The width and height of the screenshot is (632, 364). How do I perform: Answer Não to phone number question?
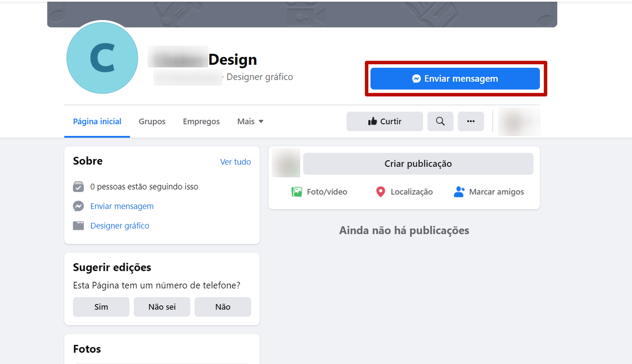coord(223,307)
